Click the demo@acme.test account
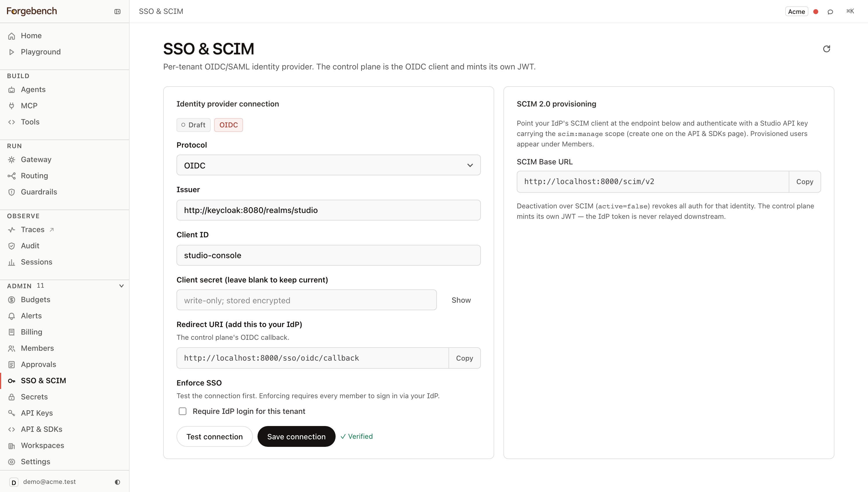 49,482
